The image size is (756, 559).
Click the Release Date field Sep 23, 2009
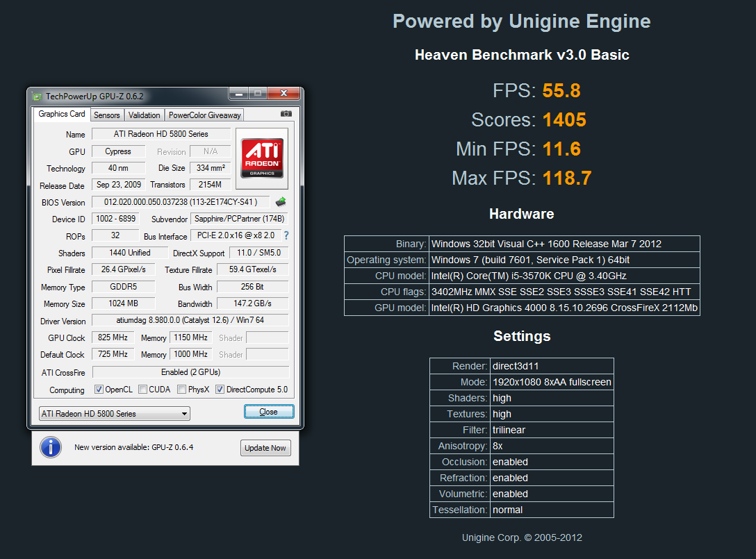pyautogui.click(x=119, y=185)
